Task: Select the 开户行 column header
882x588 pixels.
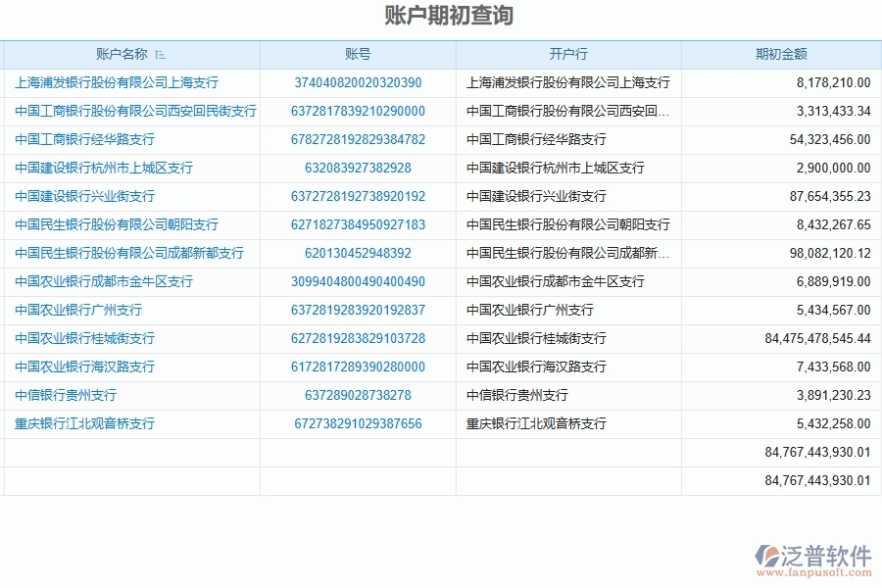Action: point(568,54)
